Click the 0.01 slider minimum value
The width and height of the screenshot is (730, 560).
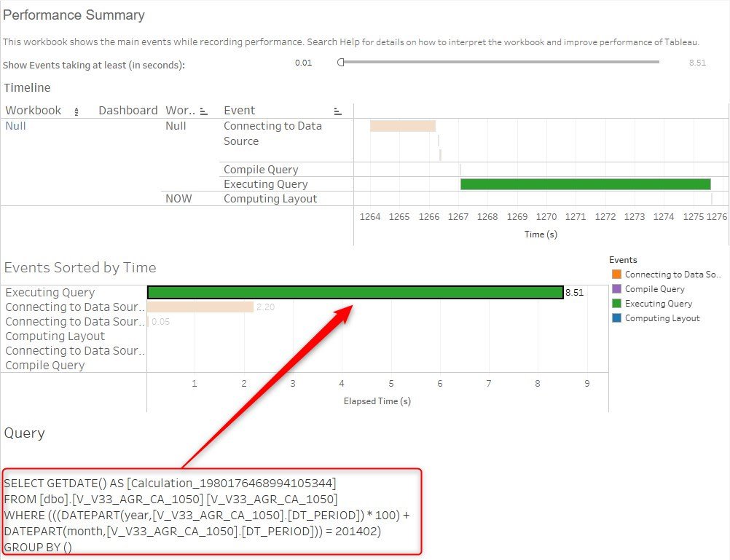(x=304, y=63)
